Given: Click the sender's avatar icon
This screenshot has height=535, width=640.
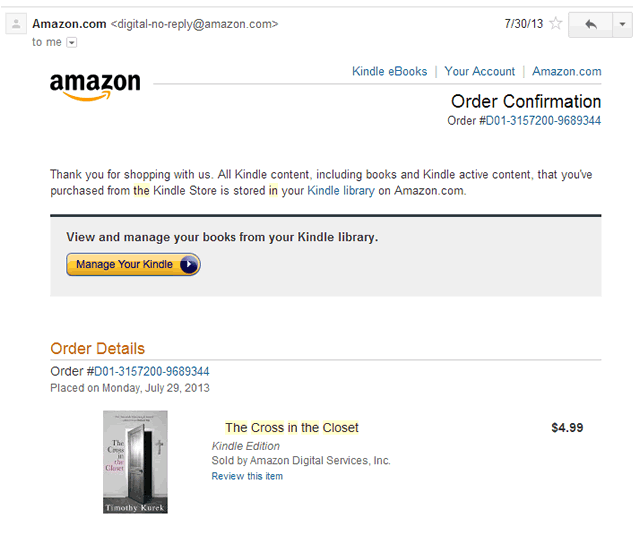Looking at the screenshot, I should click(x=15, y=24).
